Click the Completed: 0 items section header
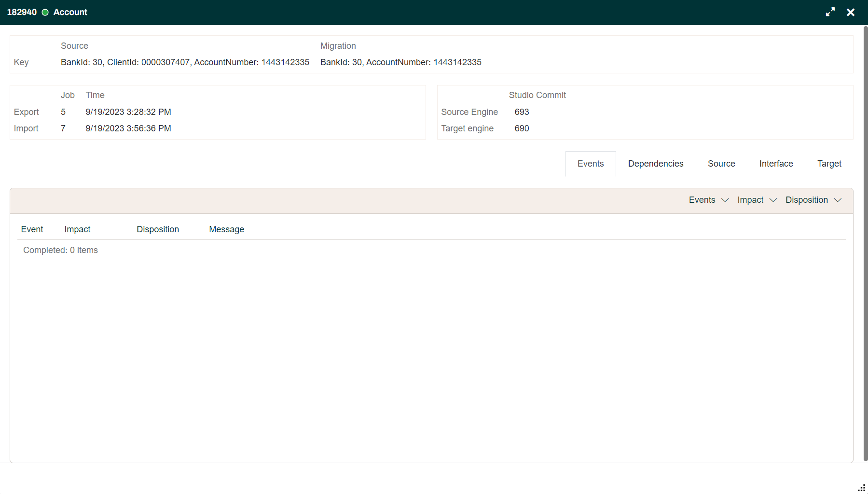 (60, 250)
